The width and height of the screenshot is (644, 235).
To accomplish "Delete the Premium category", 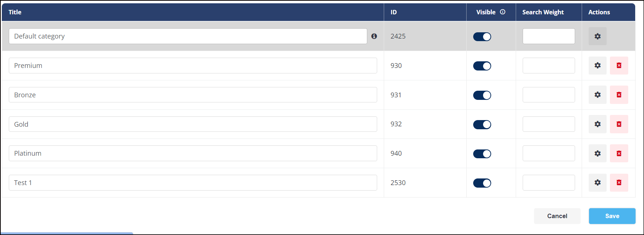I will click(x=619, y=66).
